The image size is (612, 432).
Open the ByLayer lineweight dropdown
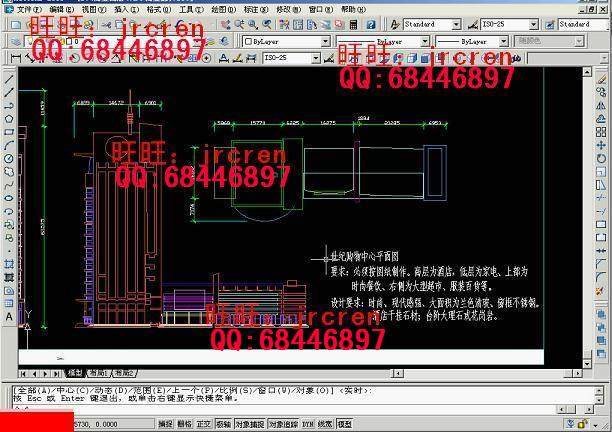[504, 41]
